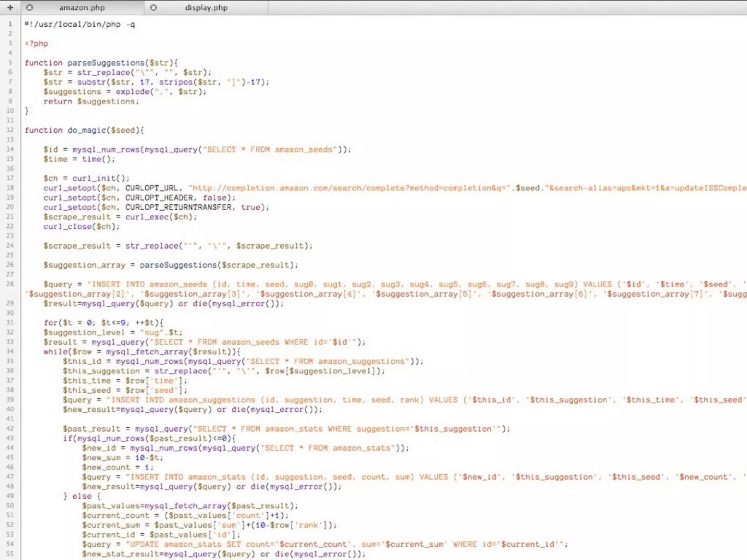
Task: Click the return $suggestions statement
Action: coord(91,101)
